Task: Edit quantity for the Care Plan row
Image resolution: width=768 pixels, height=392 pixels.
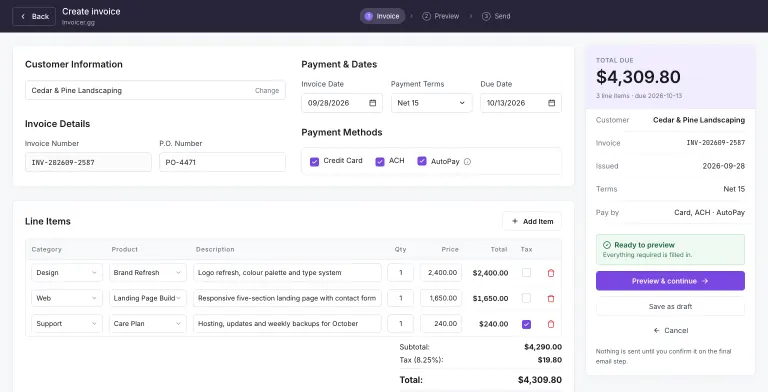Action: (401, 323)
